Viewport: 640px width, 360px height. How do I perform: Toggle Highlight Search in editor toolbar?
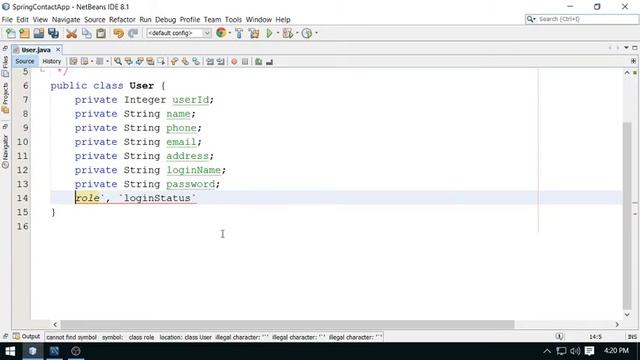[150, 62]
